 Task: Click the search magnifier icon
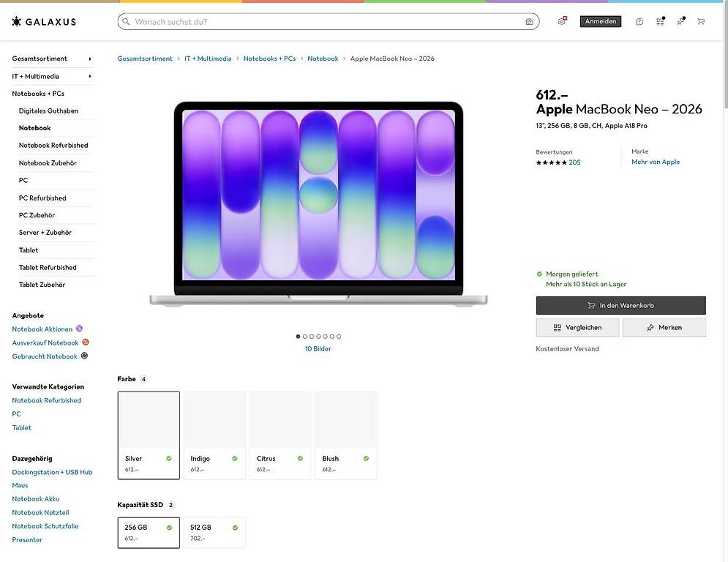click(126, 21)
